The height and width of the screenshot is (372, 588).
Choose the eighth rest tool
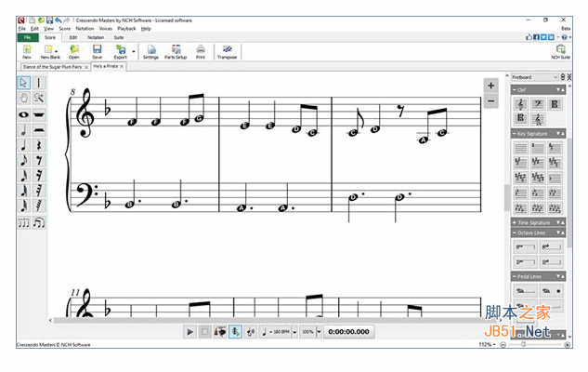tap(39, 160)
